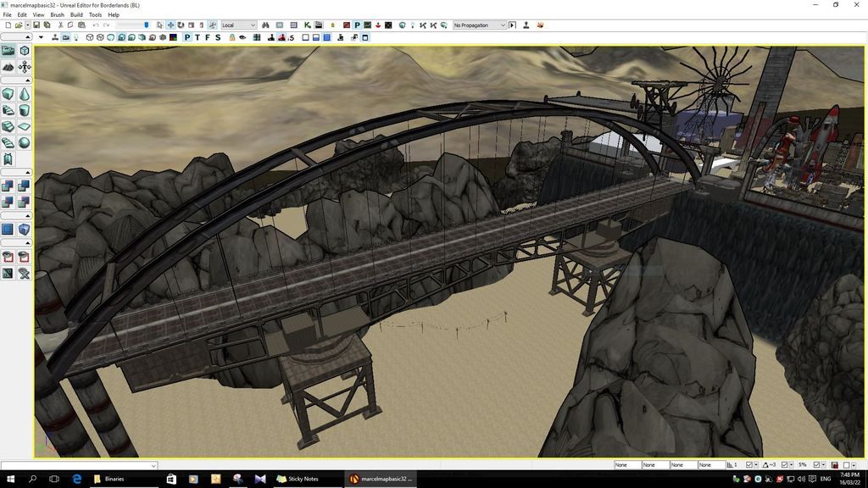Screen dimensions: 868x488
Task: Open the Local coordinate system dropdown
Action: point(238,25)
